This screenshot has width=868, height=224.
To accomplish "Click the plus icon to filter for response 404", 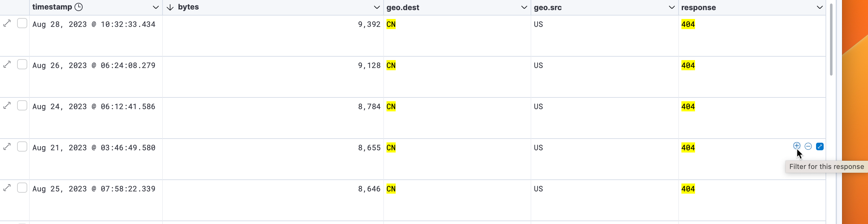I will [x=797, y=146].
